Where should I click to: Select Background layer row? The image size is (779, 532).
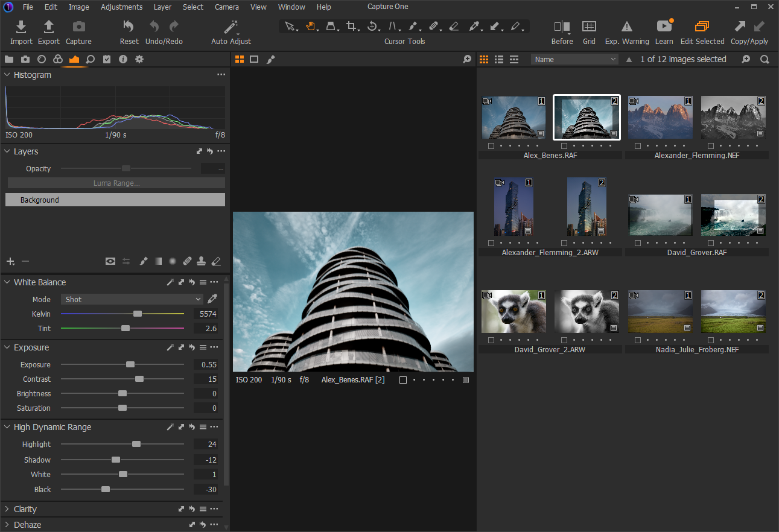[115, 200]
